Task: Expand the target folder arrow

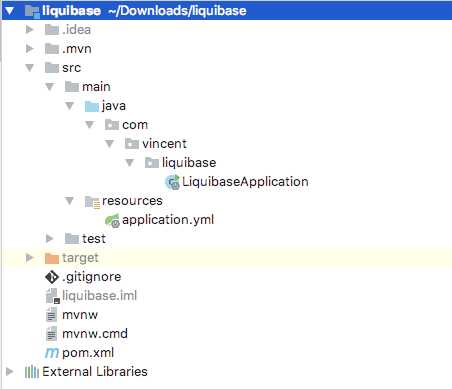Action: (x=30, y=258)
